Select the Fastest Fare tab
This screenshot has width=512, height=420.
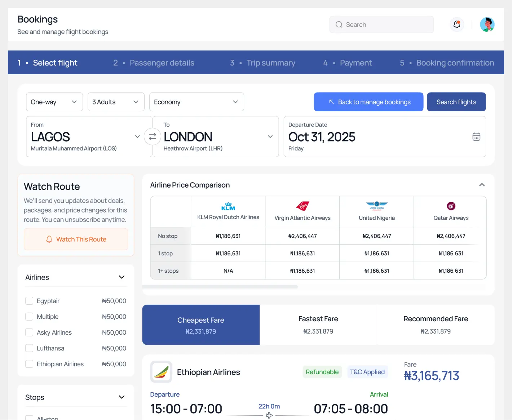click(318, 325)
